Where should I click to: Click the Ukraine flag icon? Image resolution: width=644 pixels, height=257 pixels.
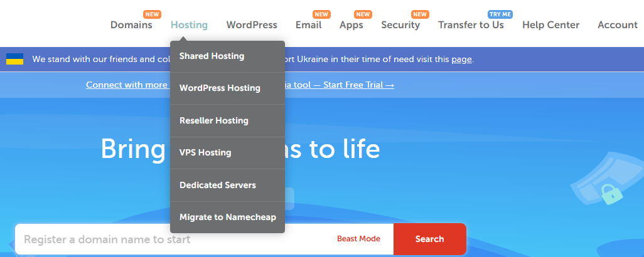click(15, 59)
